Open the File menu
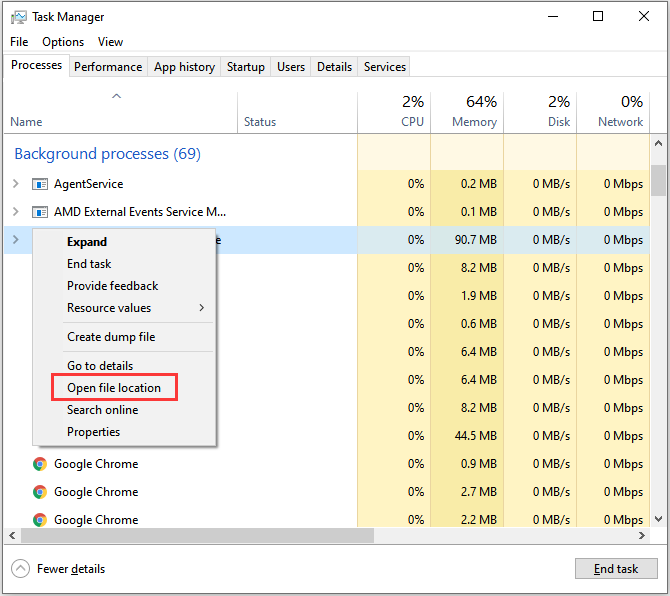 pos(19,42)
